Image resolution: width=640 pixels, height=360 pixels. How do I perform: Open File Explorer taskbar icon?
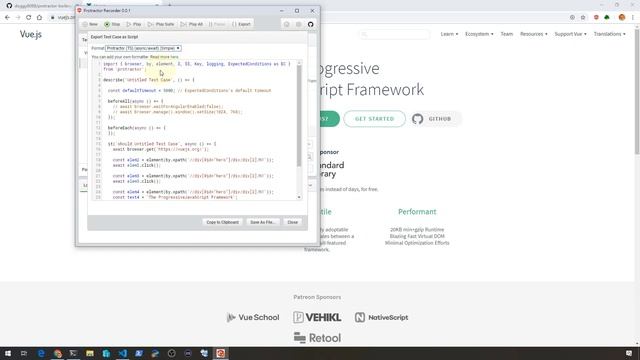(x=90, y=353)
